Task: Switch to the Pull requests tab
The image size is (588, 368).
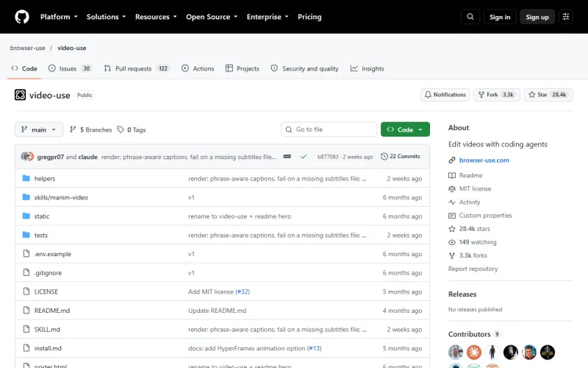Action: [137, 68]
